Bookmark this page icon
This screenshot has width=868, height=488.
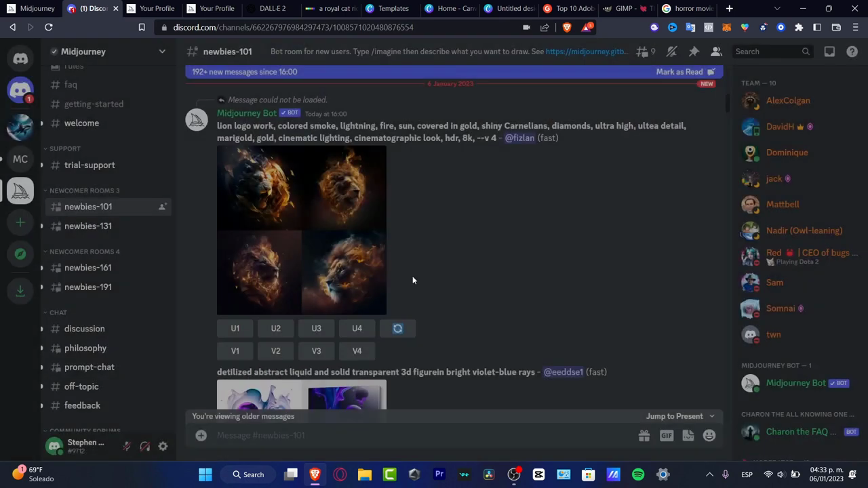click(142, 27)
